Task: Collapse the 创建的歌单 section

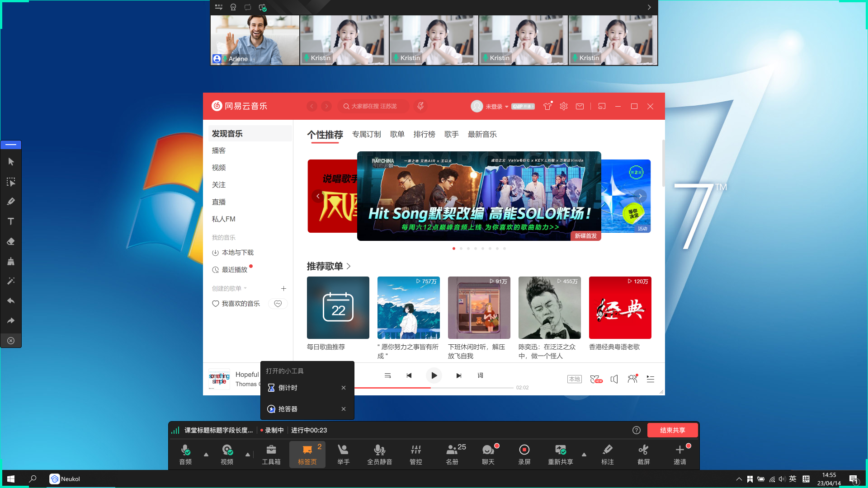Action: point(230,288)
